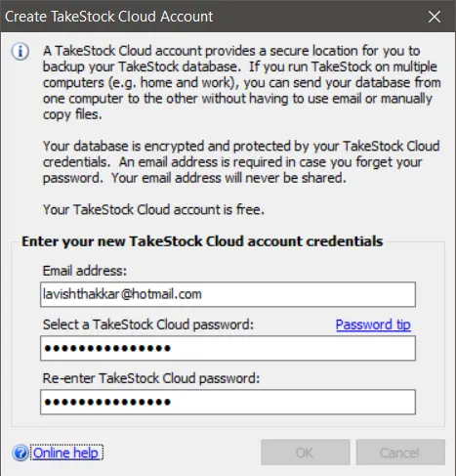The image size is (456, 476).
Task: Open the Online help link
Action: (x=65, y=453)
